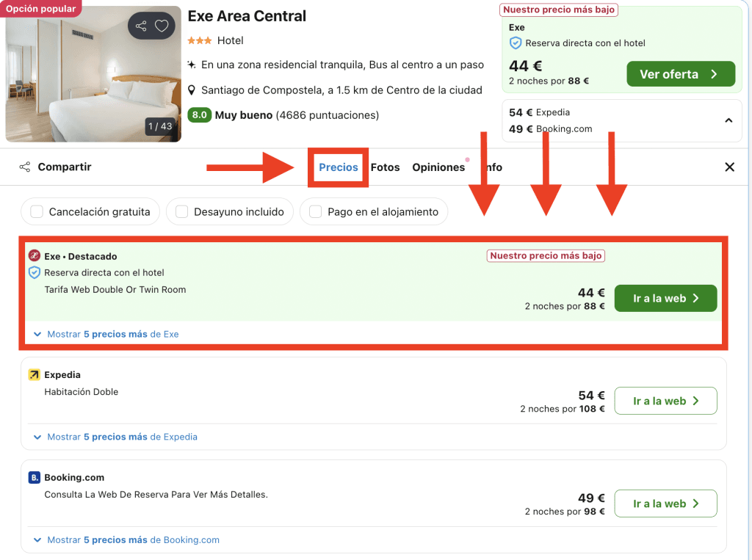This screenshot has height=560, width=752.
Task: Click the Expedia logo icon
Action: click(x=34, y=375)
